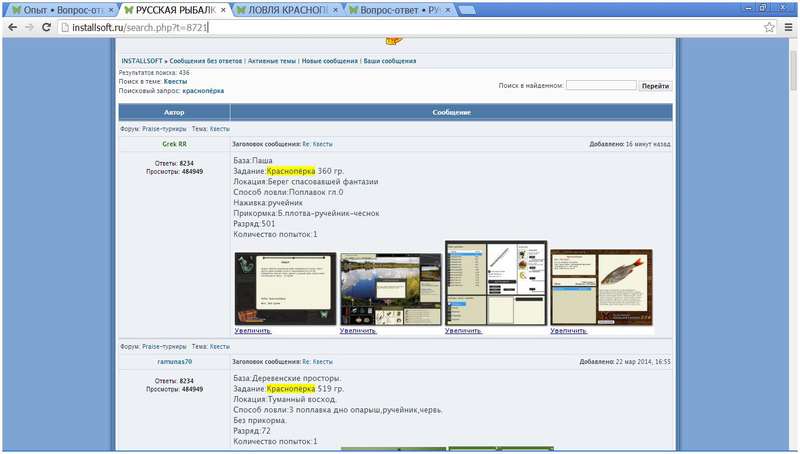Viewport: 800px width, 454px height.
Task: Switch to the Опыт • Вопрос-от tab
Action: click(x=62, y=10)
